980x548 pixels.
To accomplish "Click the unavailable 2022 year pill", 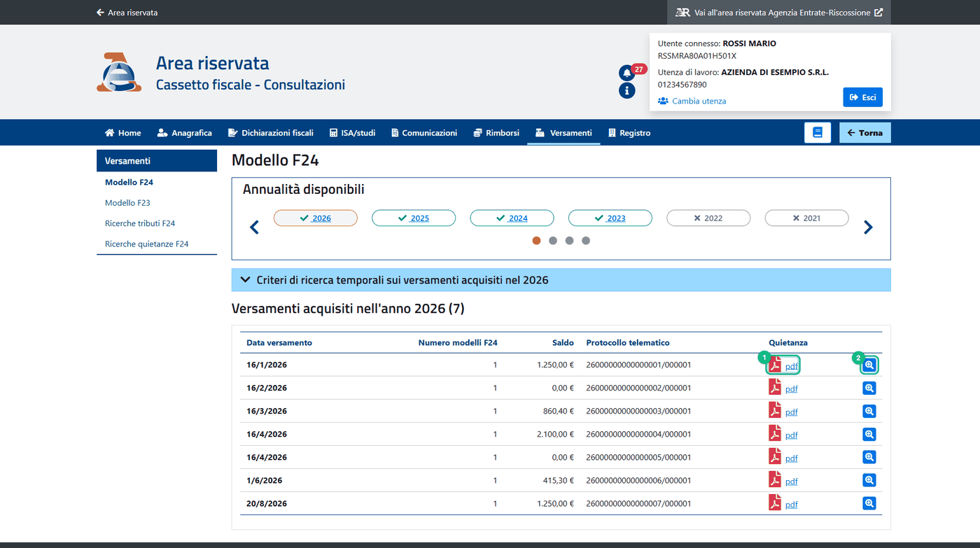I will tap(708, 218).
